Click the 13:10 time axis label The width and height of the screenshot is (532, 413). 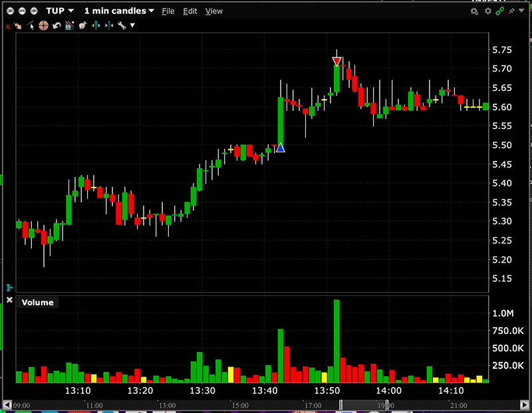[x=78, y=390]
